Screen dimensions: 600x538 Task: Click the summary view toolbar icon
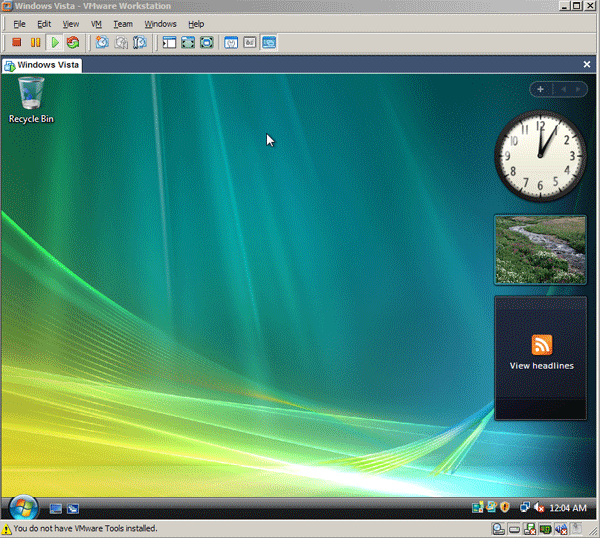pyautogui.click(x=231, y=42)
